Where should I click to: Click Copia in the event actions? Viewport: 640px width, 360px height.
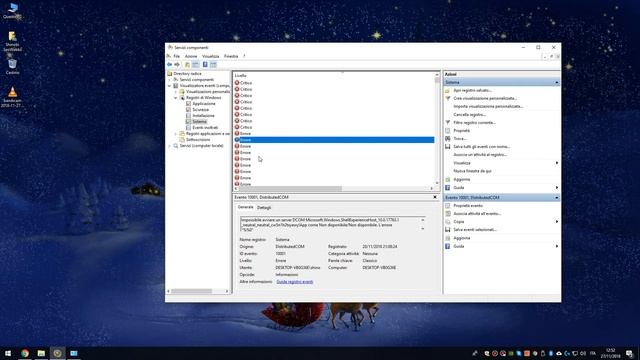pyautogui.click(x=459, y=222)
